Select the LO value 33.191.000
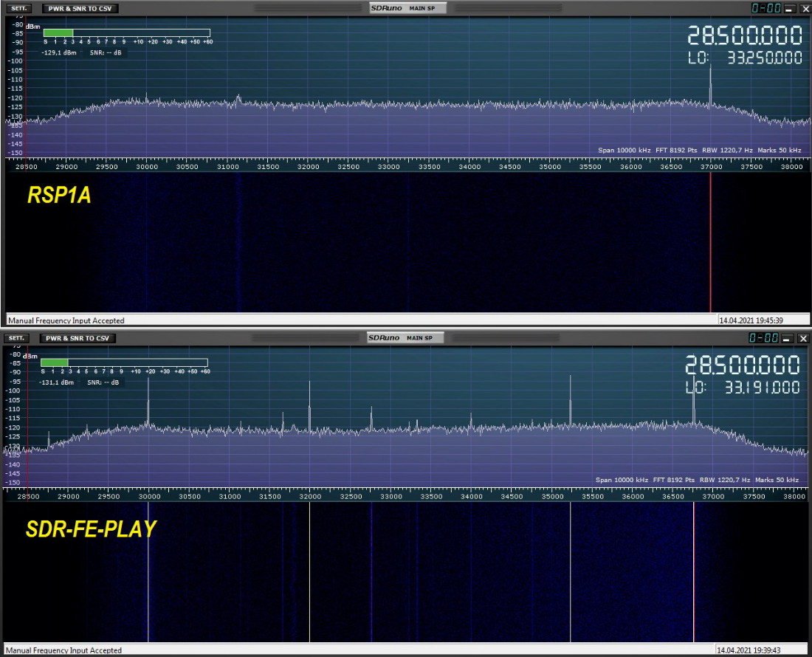Image resolution: width=812 pixels, height=657 pixels. pyautogui.click(x=763, y=388)
